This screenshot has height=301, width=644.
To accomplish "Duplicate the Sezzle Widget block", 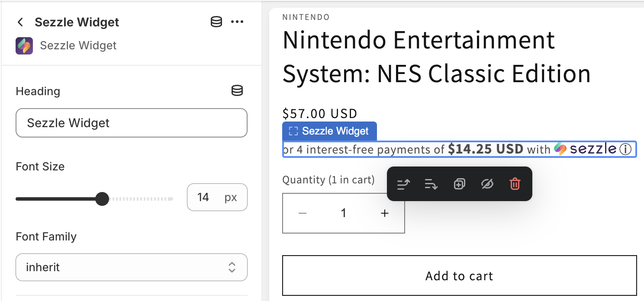I will 459,184.
